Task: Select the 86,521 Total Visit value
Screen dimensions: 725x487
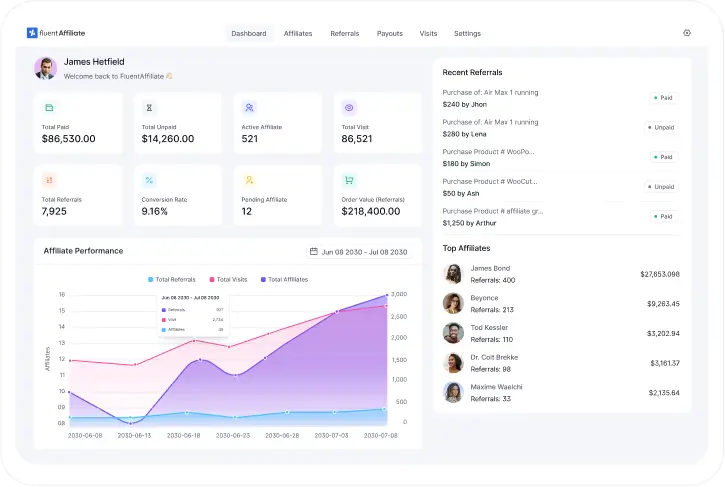Action: click(x=356, y=139)
